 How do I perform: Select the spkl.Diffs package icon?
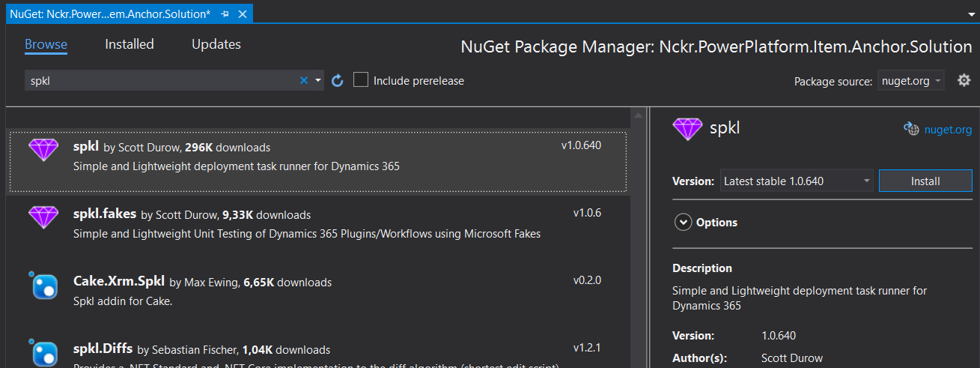(43, 352)
